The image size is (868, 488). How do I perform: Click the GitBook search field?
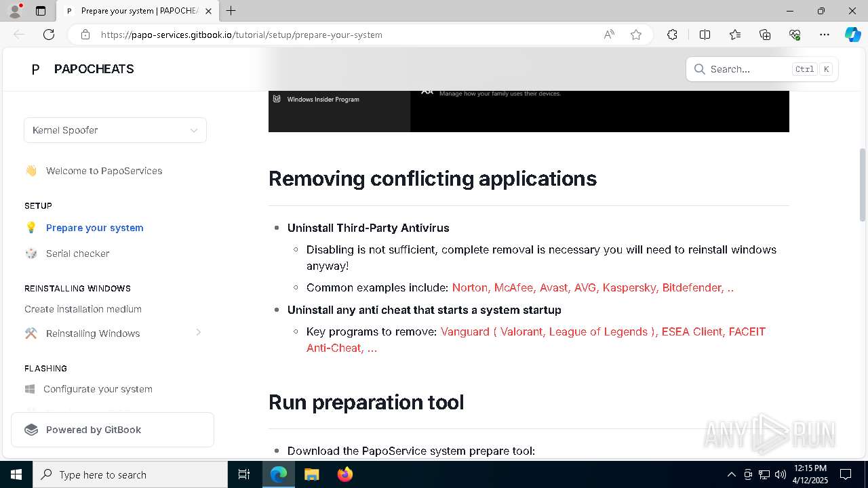pos(762,69)
